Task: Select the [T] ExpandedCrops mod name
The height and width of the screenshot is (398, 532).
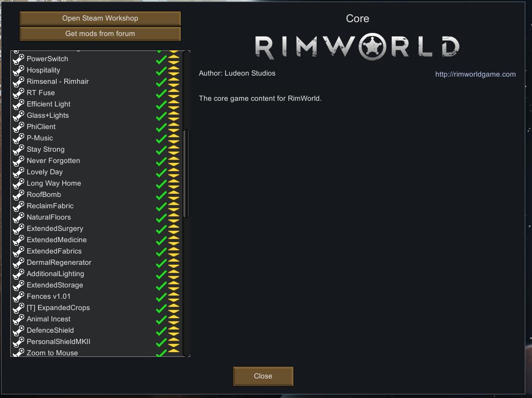Action: [x=59, y=307]
